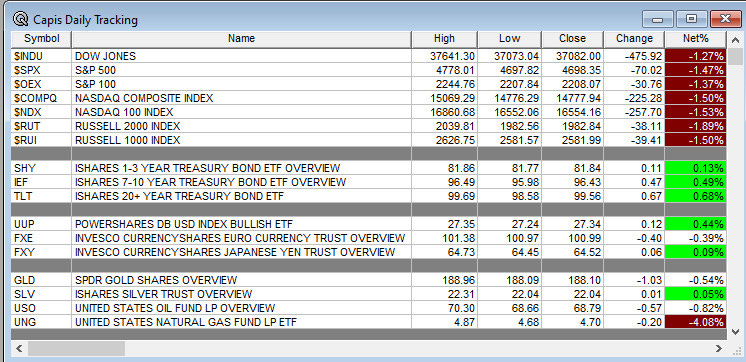Image resolution: width=746 pixels, height=362 pixels.
Task: Click the RUSSELL 2000 INDEX name cell
Action: (241, 127)
